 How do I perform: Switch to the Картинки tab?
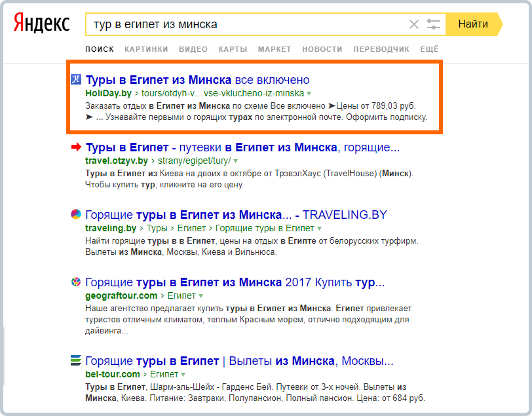pyautogui.click(x=146, y=49)
